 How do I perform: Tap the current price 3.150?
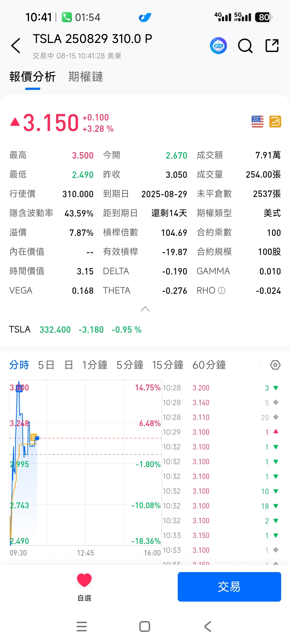pyautogui.click(x=51, y=123)
